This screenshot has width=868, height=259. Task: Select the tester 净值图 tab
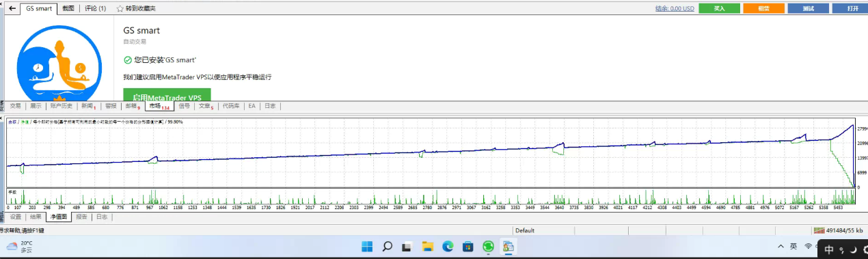(x=58, y=217)
